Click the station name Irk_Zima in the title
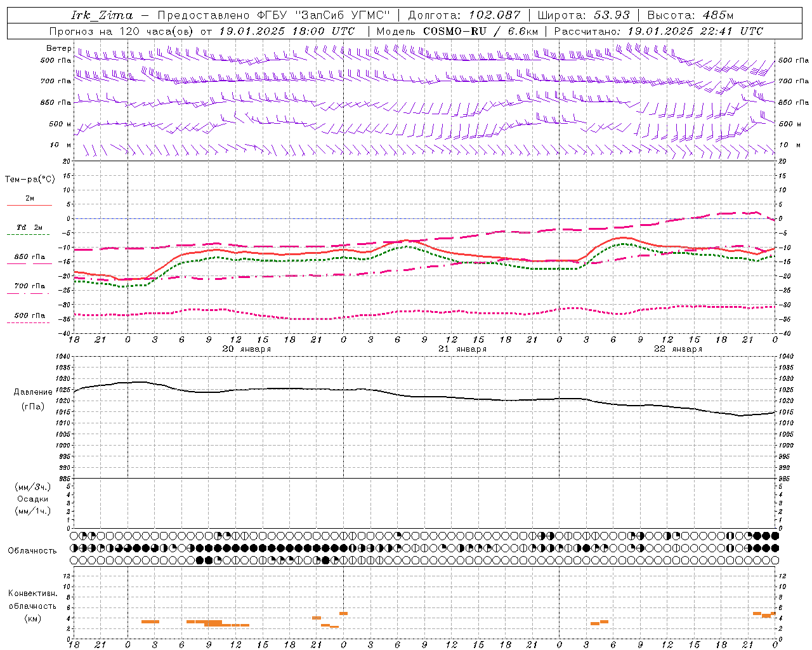The width and height of the screenshot is (812, 650). pos(102,15)
